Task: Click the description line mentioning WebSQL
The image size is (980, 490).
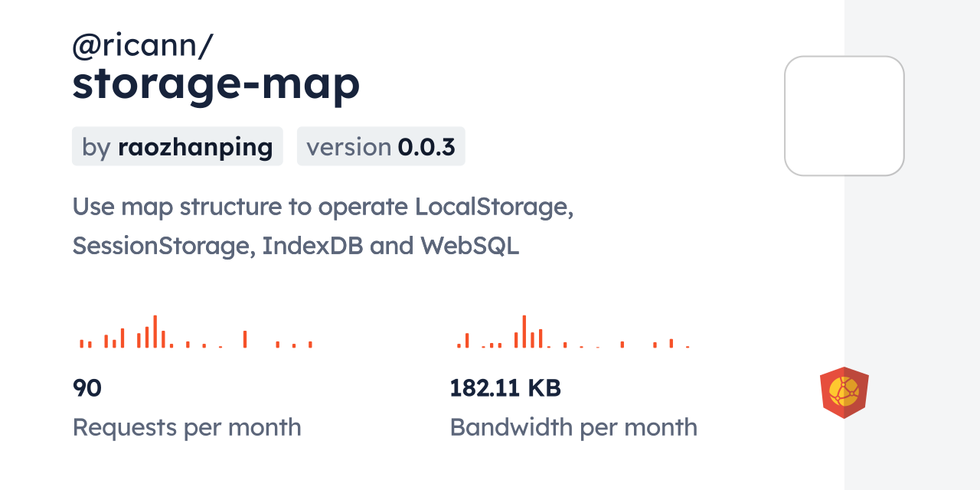Action: click(x=296, y=246)
